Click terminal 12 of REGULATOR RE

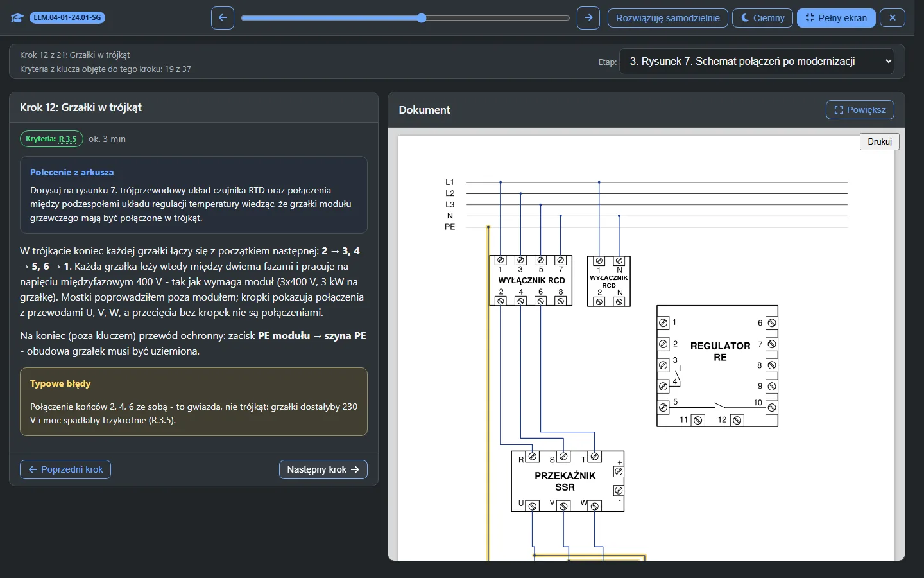[x=738, y=420]
